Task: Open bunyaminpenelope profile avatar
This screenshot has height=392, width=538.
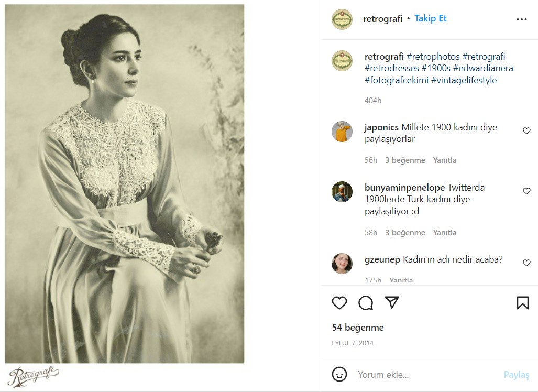Action: pyautogui.click(x=342, y=192)
